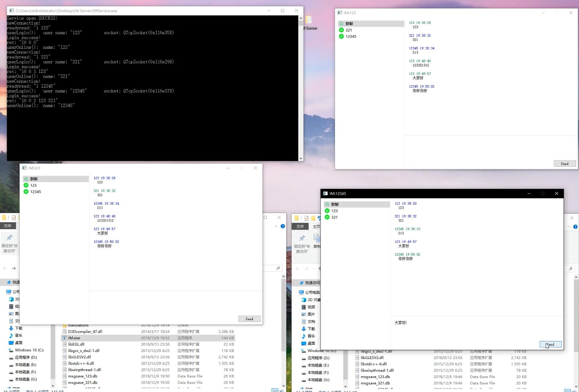Click msgsave_123.db icon in right Explorer
579x392 pixels.
click(357, 377)
